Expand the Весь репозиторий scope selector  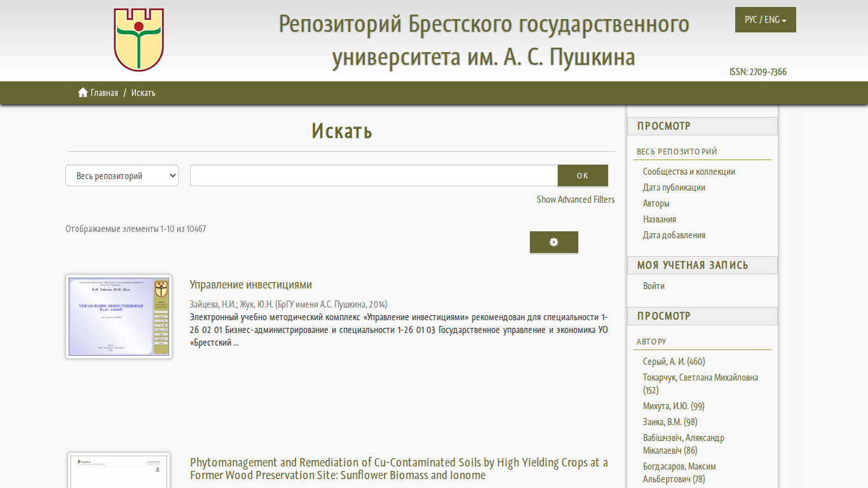122,176
